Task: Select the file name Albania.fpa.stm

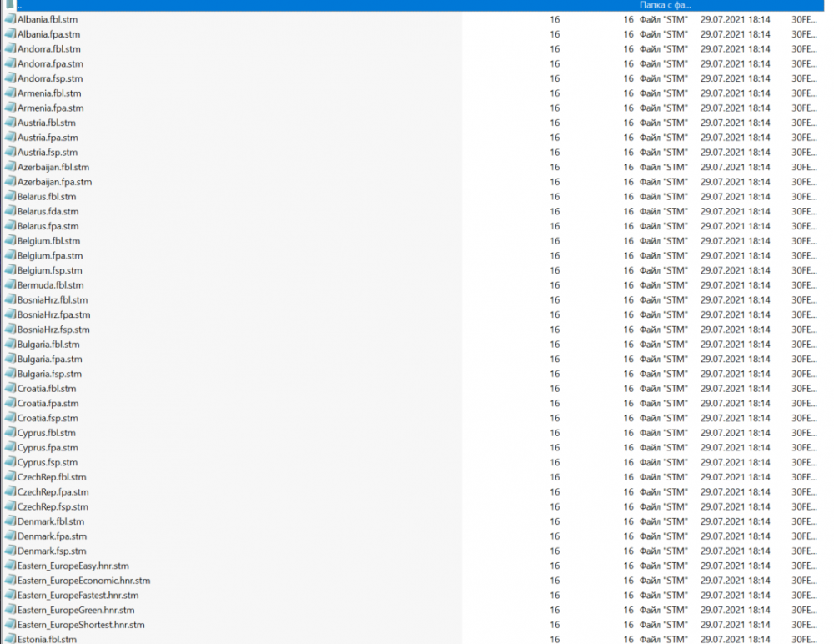Action: tap(49, 34)
